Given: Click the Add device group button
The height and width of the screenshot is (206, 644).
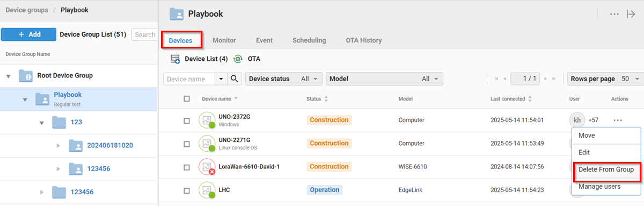Looking at the screenshot, I should point(28,34).
